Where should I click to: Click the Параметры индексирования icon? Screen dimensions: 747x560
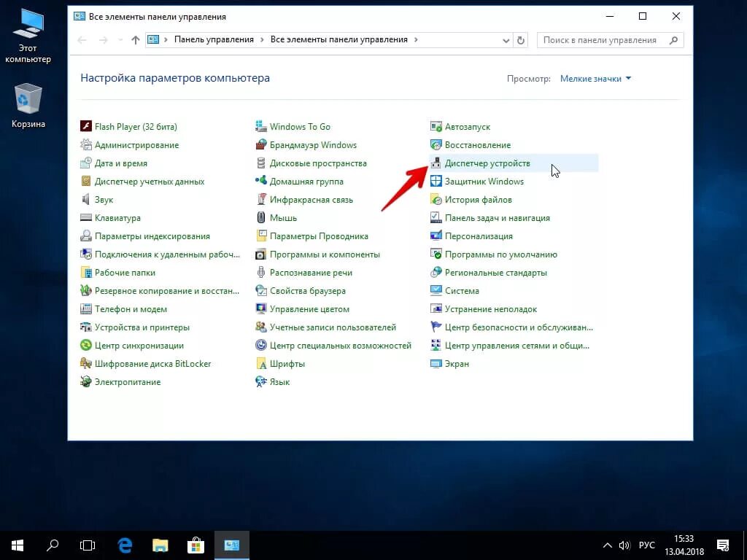click(86, 236)
